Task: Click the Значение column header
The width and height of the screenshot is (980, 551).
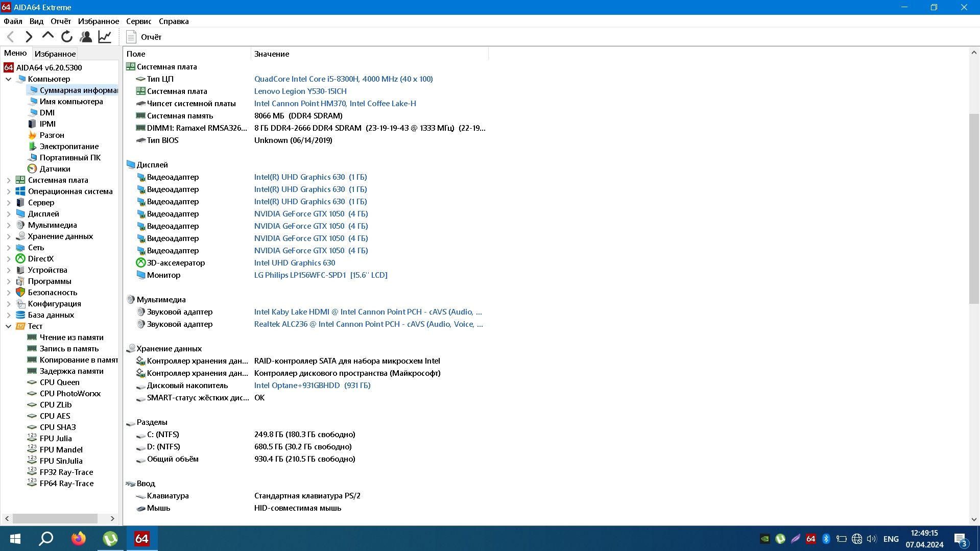Action: [x=370, y=54]
